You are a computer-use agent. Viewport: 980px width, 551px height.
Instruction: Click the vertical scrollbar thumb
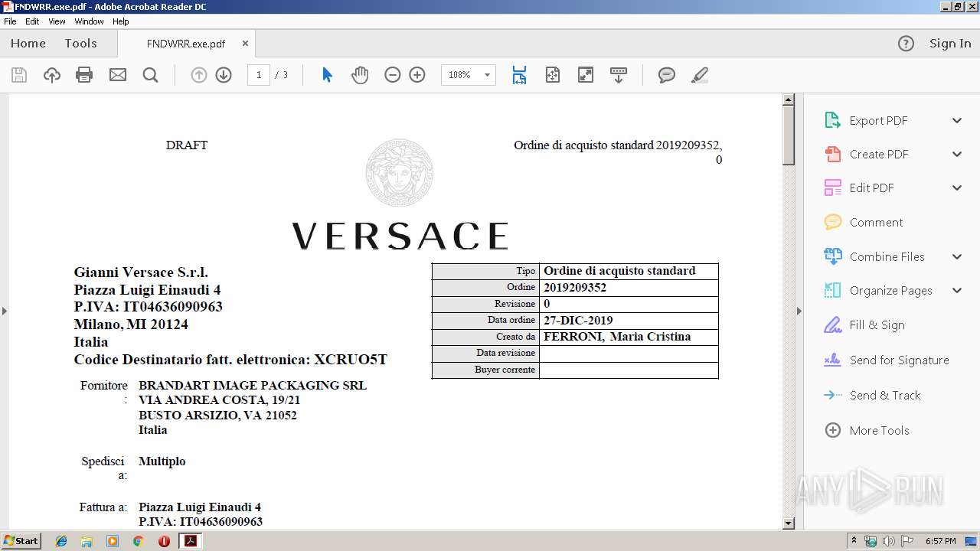coord(789,135)
